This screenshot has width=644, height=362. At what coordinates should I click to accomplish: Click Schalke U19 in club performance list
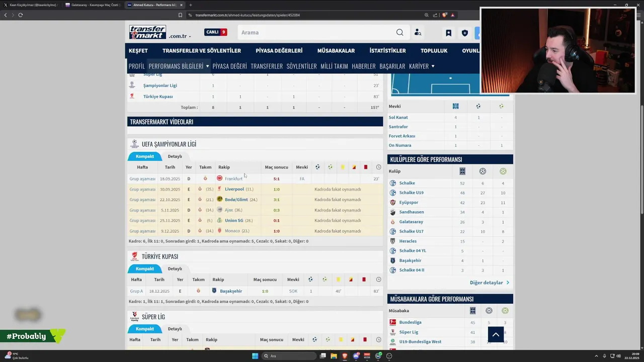point(411,193)
